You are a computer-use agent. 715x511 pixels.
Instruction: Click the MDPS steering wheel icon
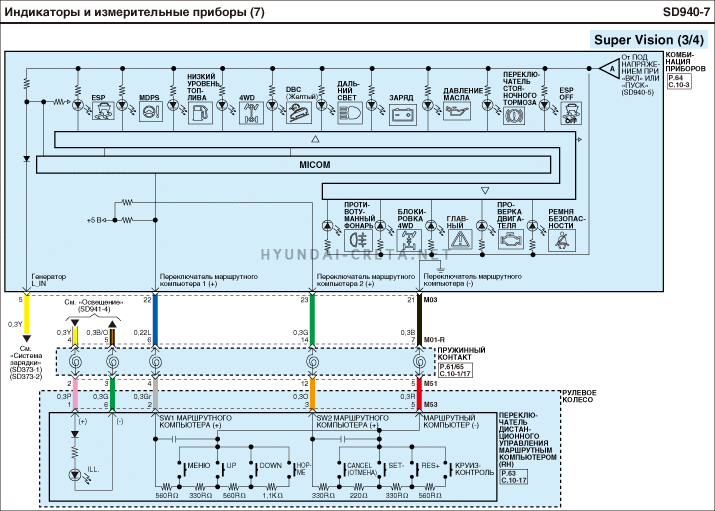[x=151, y=112]
